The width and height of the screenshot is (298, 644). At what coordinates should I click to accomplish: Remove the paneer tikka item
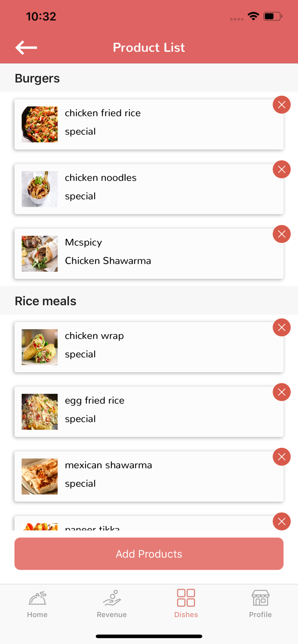click(x=282, y=521)
